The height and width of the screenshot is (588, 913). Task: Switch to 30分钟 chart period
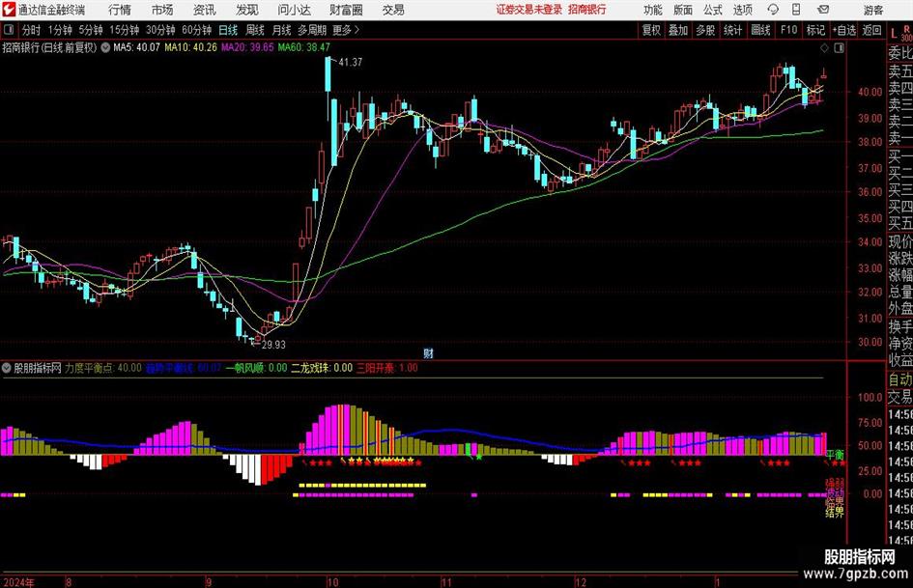pos(160,30)
